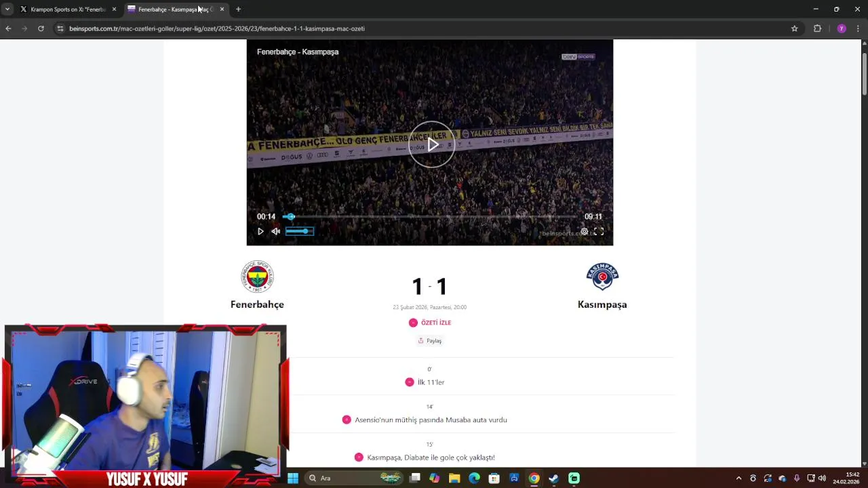This screenshot has width=868, height=488.
Task: Open Microsoft Edge from the taskbar
Action: point(475,478)
